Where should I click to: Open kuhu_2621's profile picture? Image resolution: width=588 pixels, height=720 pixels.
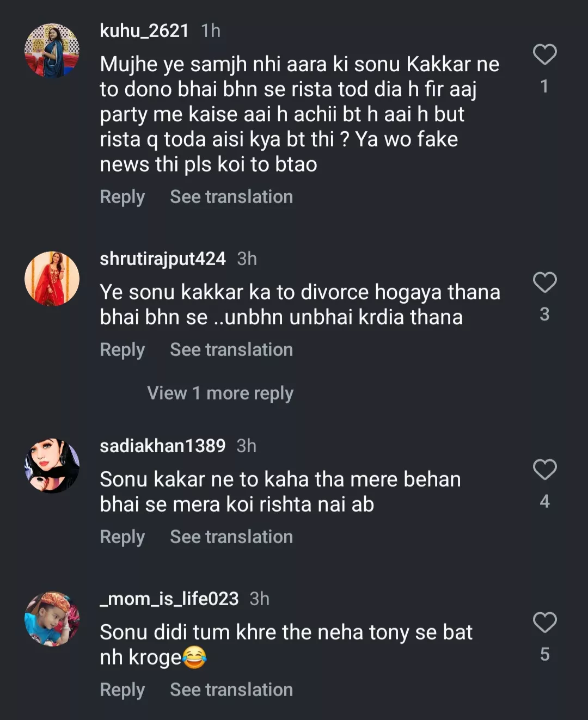pos(52,50)
